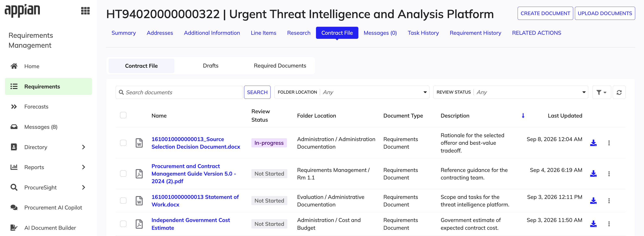The height and width of the screenshot is (236, 644).
Task: Open kebab menu for Procurement Guide pdf
Action: tap(609, 174)
